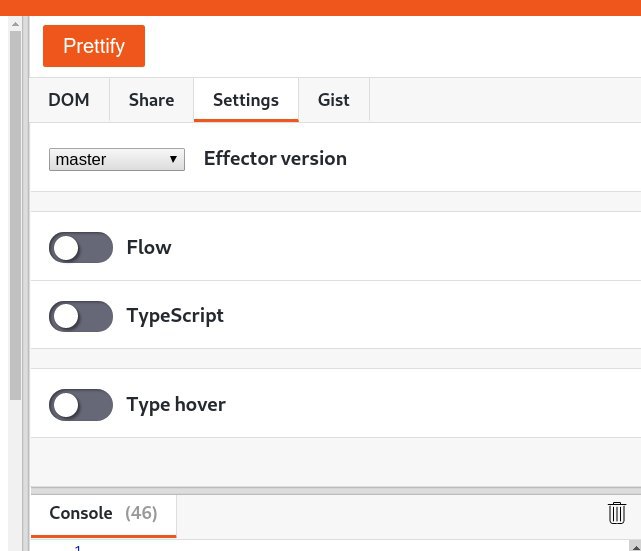Click the divider above the Console panel
Image resolution: width=641 pixels, height=551 pixels.
tap(335, 490)
